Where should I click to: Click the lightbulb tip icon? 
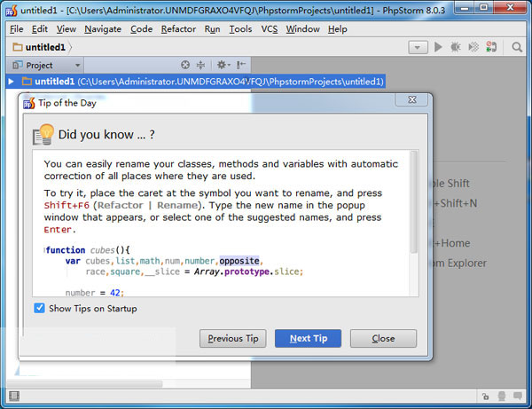coord(43,135)
